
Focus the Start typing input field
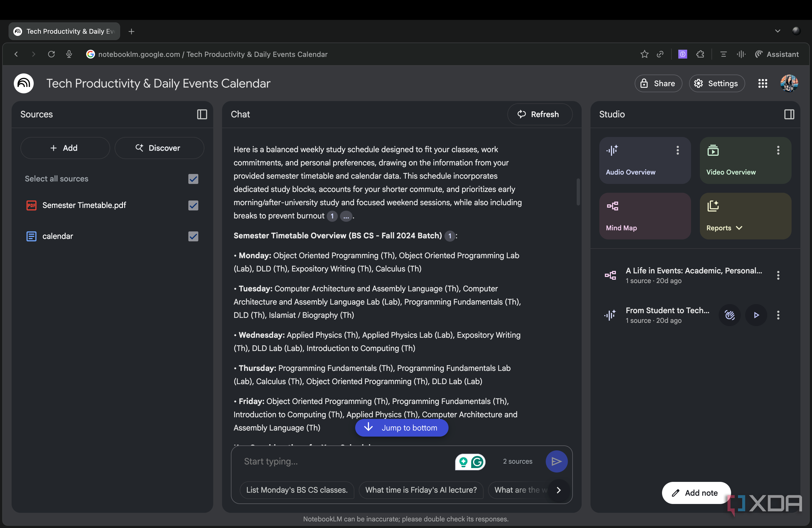(x=346, y=461)
